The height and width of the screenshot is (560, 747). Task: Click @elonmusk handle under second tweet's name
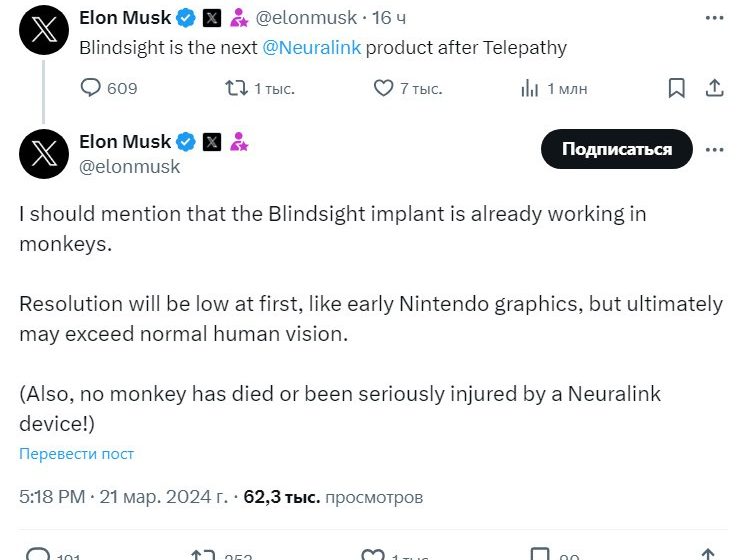[130, 167]
